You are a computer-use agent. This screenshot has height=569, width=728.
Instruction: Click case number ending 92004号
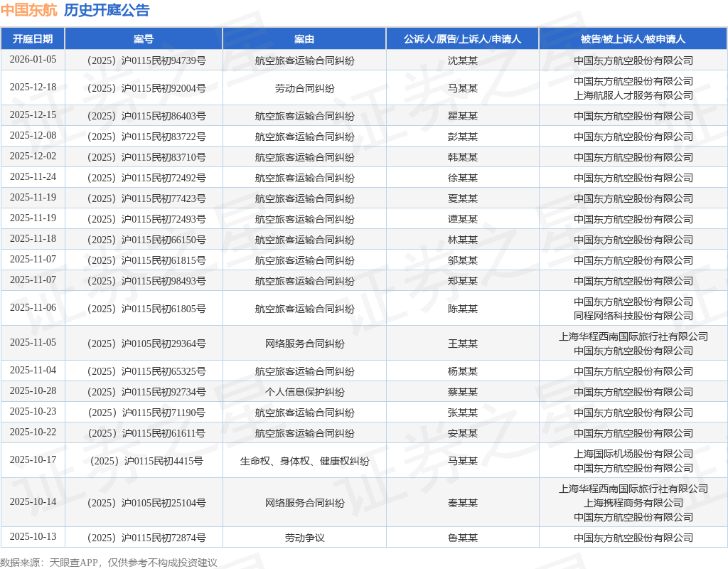tap(146, 88)
